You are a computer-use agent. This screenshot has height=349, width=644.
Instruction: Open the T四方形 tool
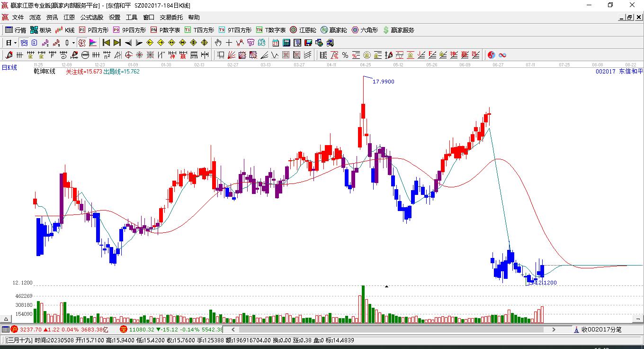(199, 30)
